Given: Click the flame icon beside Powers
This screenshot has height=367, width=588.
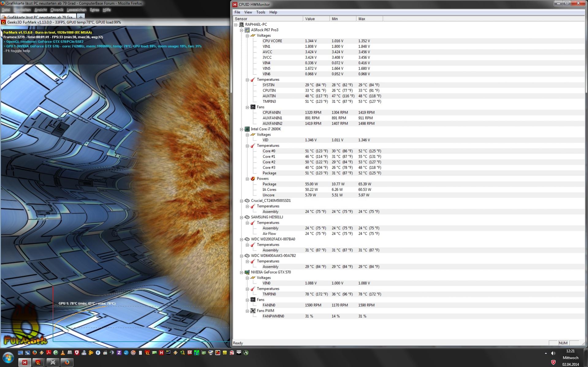Looking at the screenshot, I should (x=253, y=179).
